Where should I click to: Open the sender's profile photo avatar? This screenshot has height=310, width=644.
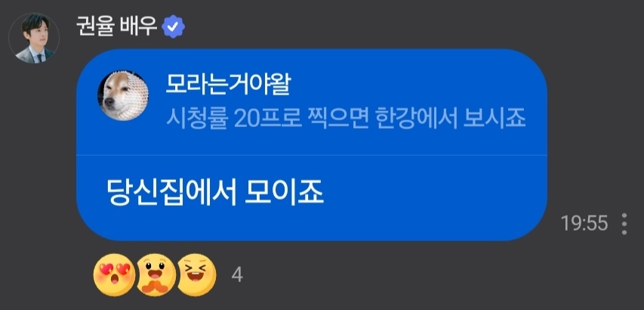tap(34, 38)
